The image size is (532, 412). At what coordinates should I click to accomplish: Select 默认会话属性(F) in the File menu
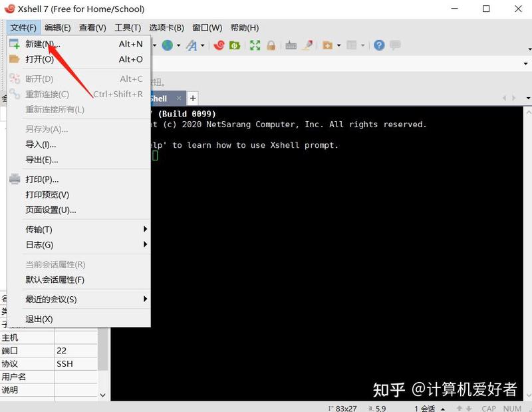pyautogui.click(x=78, y=280)
